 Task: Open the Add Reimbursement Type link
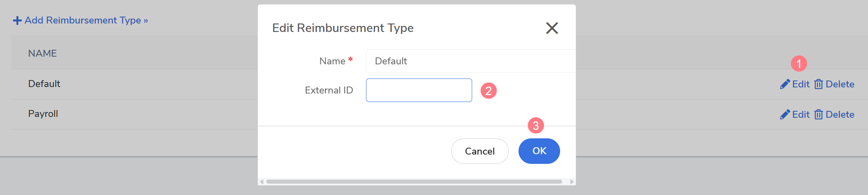(86, 20)
